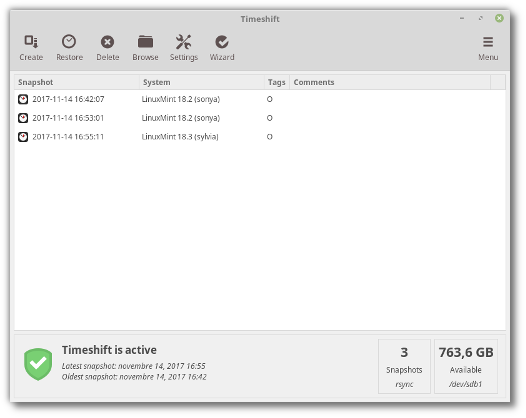Click the Delete snapshot icon

tap(107, 42)
